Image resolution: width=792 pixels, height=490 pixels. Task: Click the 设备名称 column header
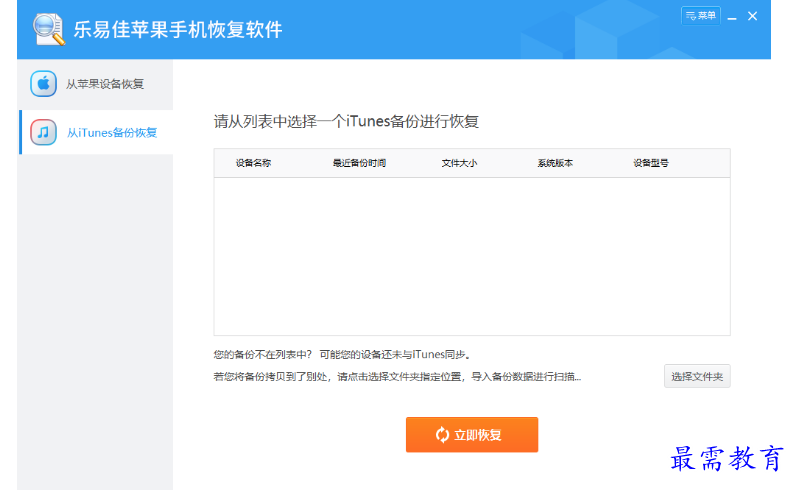point(254,163)
